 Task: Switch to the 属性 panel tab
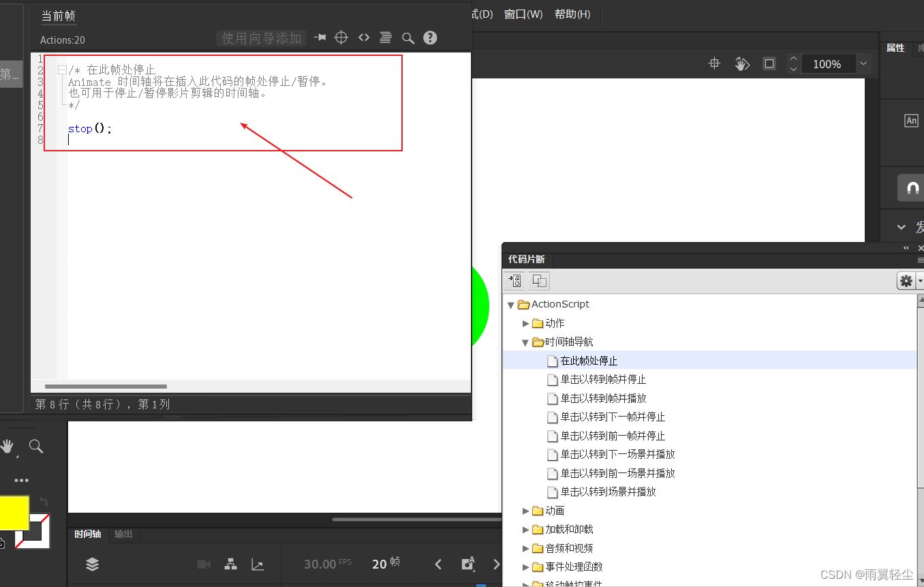(x=895, y=48)
